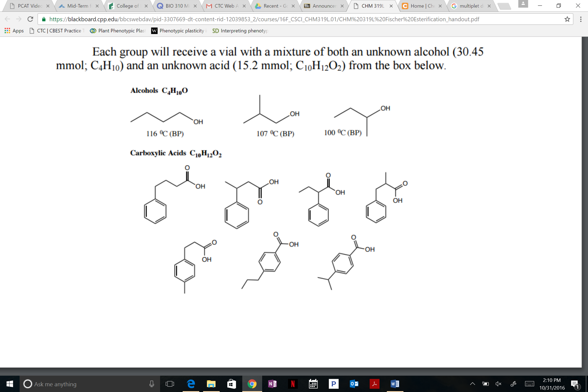Open Outlook from the taskbar
The height and width of the screenshot is (392, 588).
point(354,384)
